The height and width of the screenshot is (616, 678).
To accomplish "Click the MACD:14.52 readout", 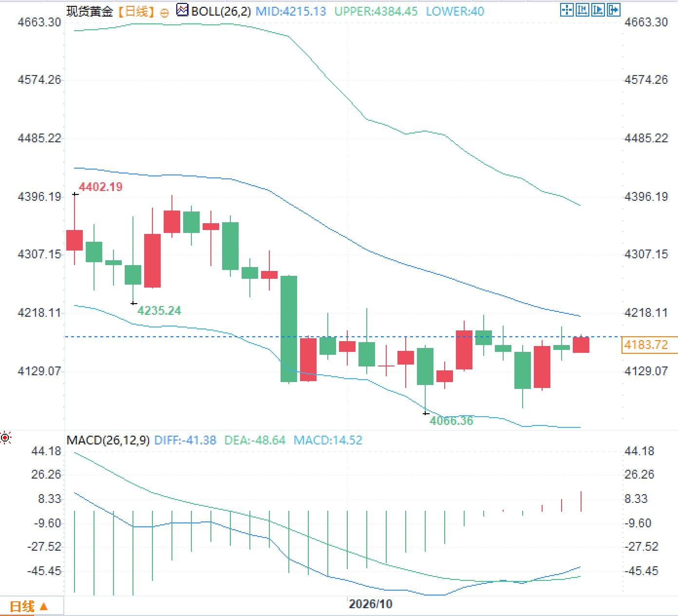I will click(328, 441).
